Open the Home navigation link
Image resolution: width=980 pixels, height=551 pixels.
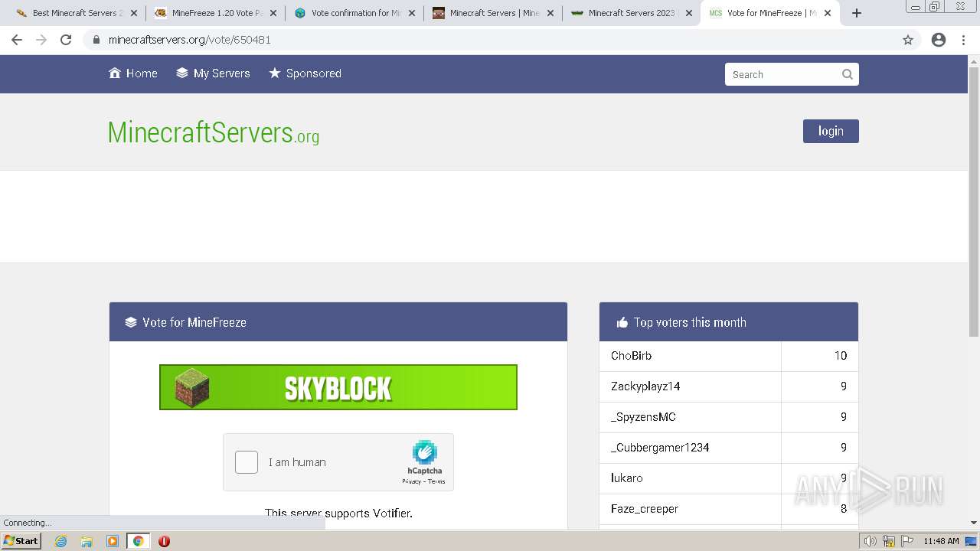coord(133,73)
